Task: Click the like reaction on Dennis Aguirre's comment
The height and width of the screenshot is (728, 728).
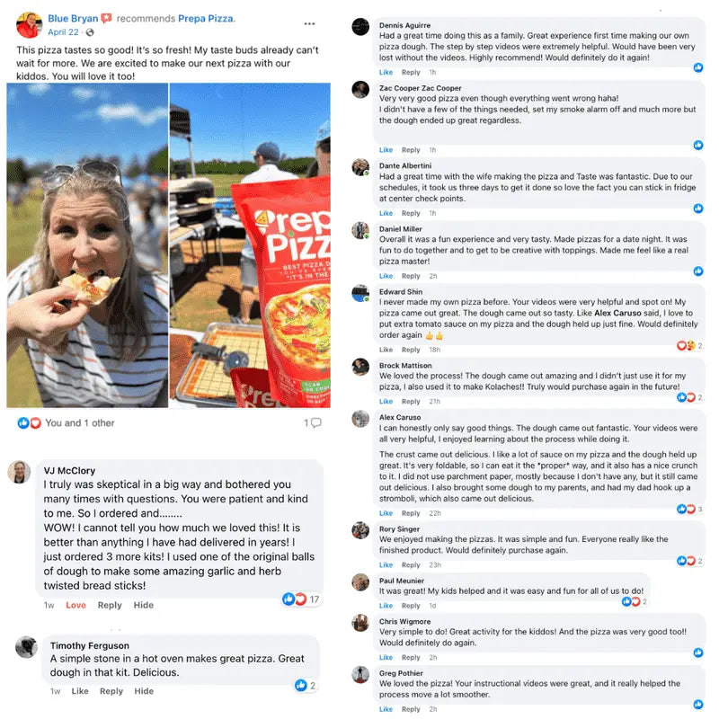Action: 697,67
